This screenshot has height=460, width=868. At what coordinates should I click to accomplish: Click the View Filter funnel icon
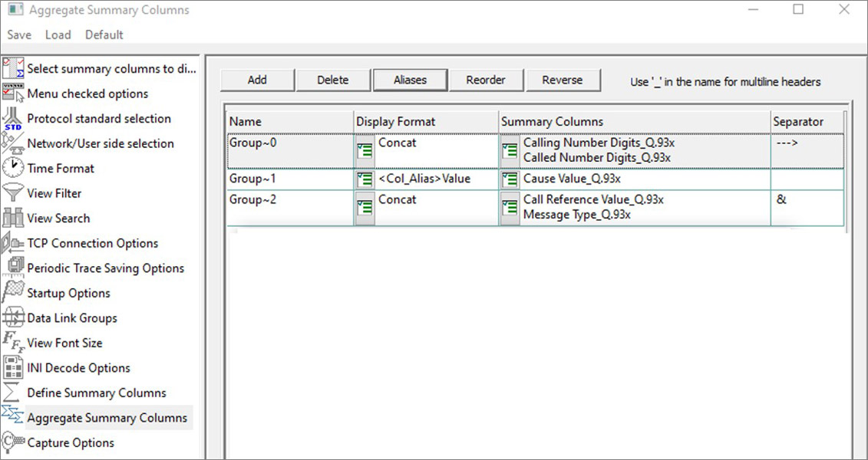click(x=13, y=193)
